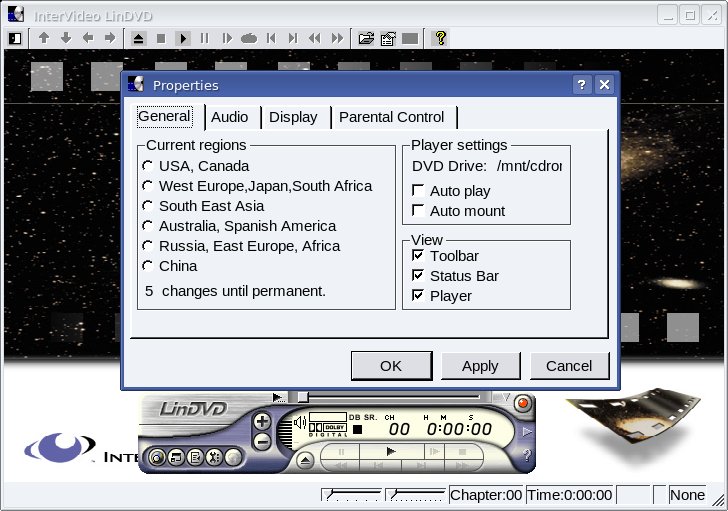Screen dimensions: 728x511
Task: Click the speaker mute icon in the player display
Action: point(300,422)
